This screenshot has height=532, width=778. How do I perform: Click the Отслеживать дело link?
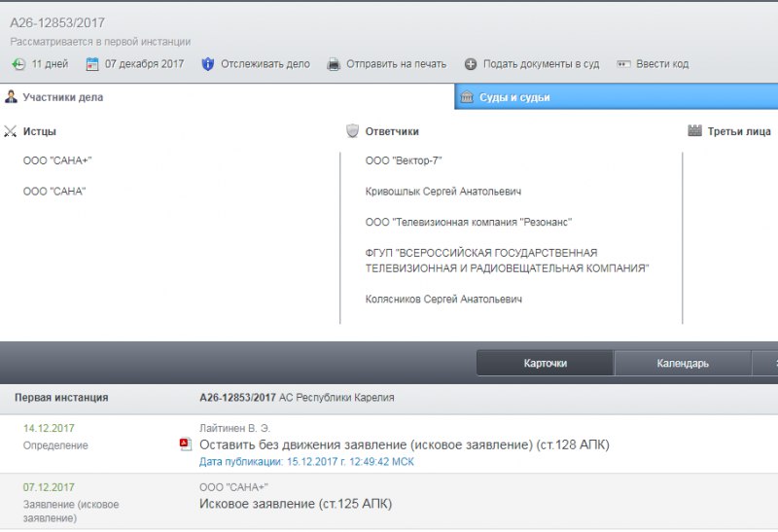pyautogui.click(x=265, y=64)
